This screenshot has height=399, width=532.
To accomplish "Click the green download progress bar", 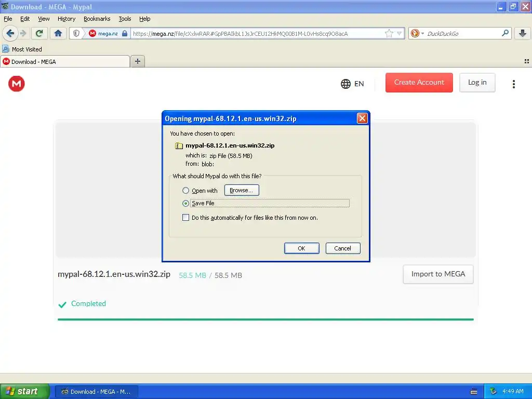I will pos(265,320).
